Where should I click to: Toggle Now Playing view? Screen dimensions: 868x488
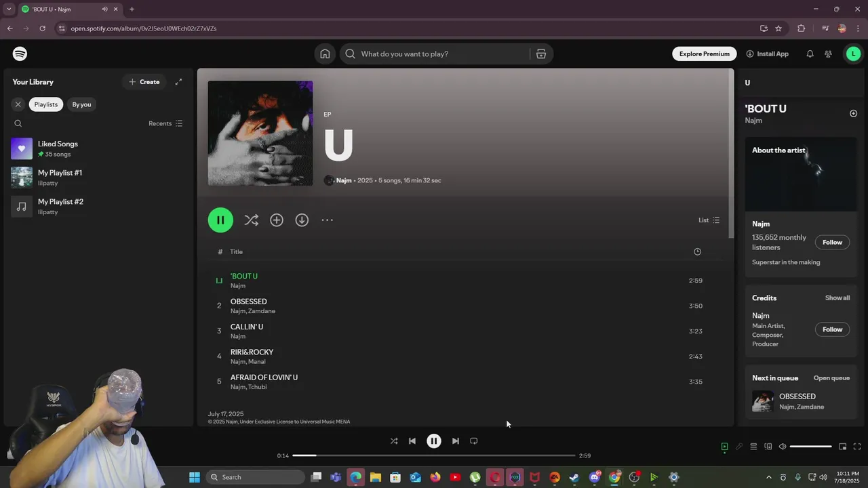point(724,447)
